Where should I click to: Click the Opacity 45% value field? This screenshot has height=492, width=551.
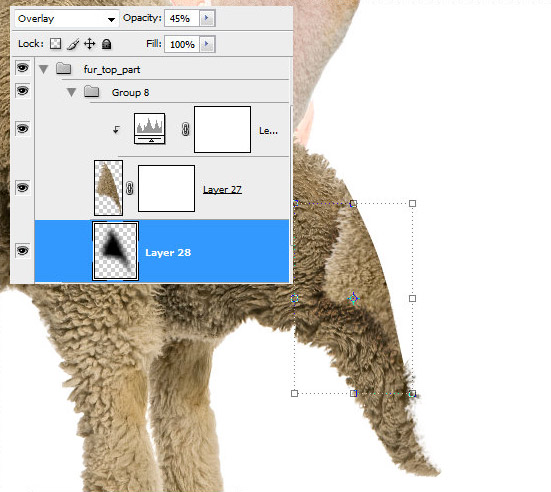182,18
